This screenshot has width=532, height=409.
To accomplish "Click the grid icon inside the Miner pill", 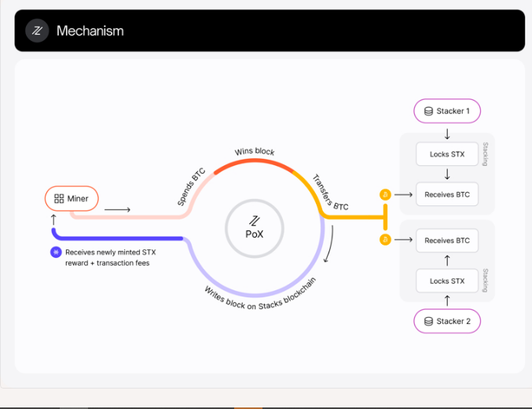I will click(x=59, y=199).
